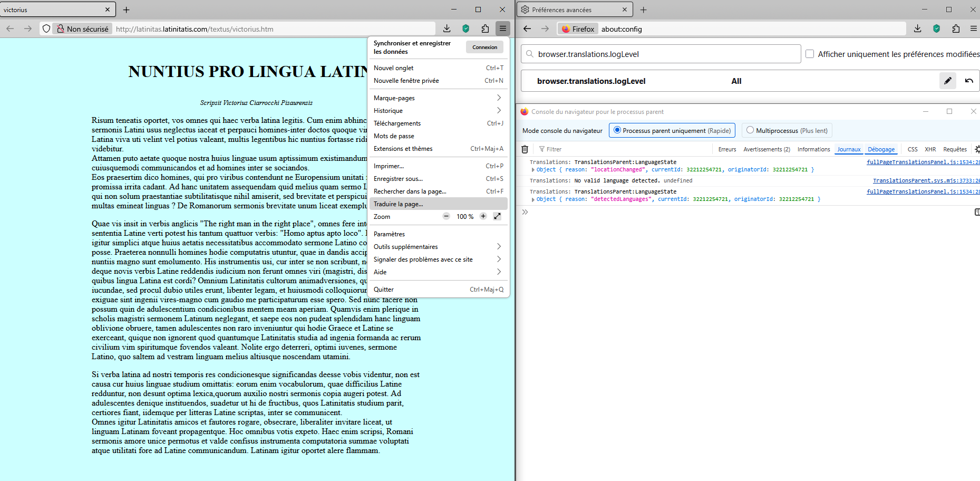This screenshot has width=980, height=481.
Task: Click the edit pencil icon for browser.translations.logLevel
Action: tap(947, 81)
